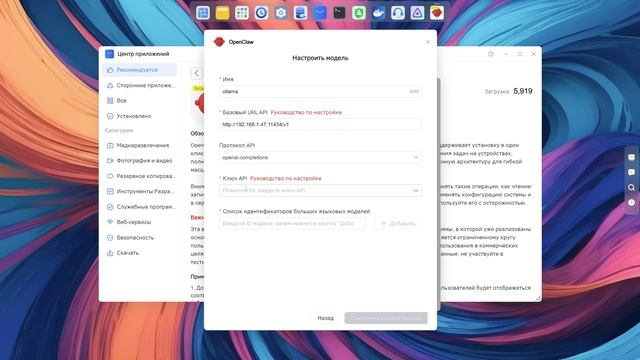Viewport: 640px width, 360px height.
Task: Select Сторонние приложения in the sidebar
Action: click(140, 85)
